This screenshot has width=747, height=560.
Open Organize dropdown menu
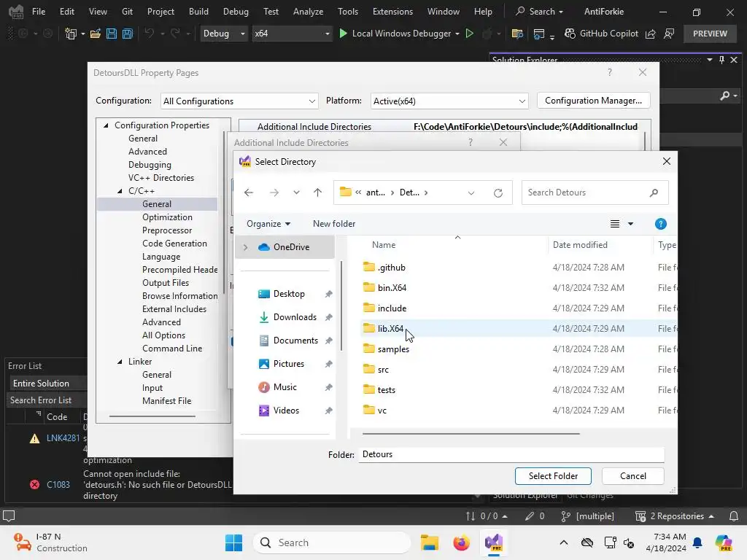(x=268, y=224)
